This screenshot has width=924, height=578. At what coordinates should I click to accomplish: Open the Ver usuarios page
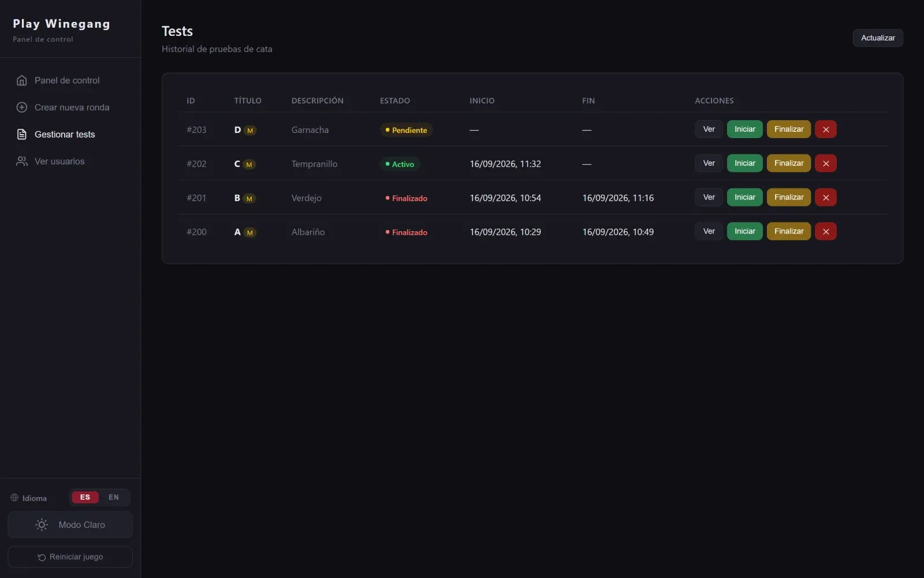coord(70,161)
